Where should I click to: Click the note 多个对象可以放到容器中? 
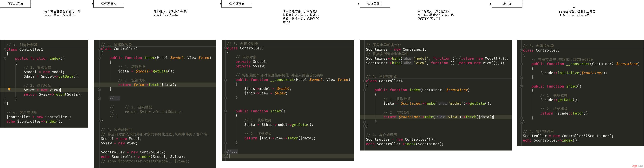pos(436,15)
